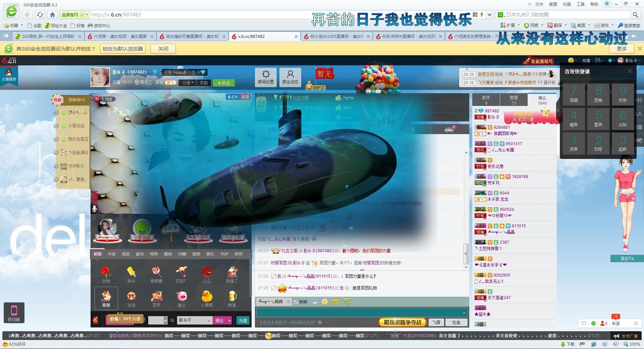Click the teal 充值 button near gifts
The height and width of the screenshot is (349, 644).
(x=243, y=321)
